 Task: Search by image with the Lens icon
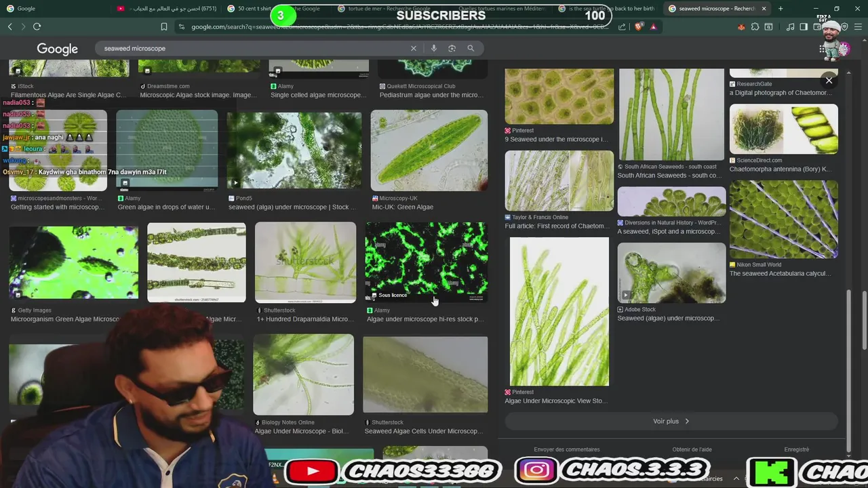coord(452,48)
